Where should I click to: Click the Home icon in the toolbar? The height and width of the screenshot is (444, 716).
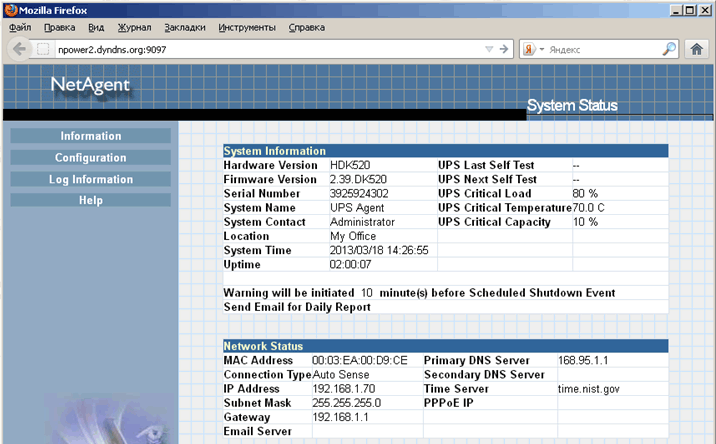point(696,49)
